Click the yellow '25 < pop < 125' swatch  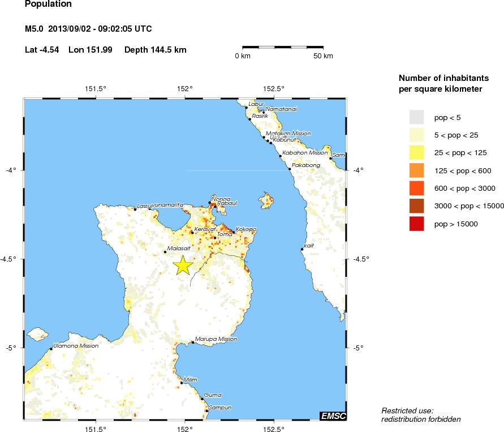coord(416,152)
